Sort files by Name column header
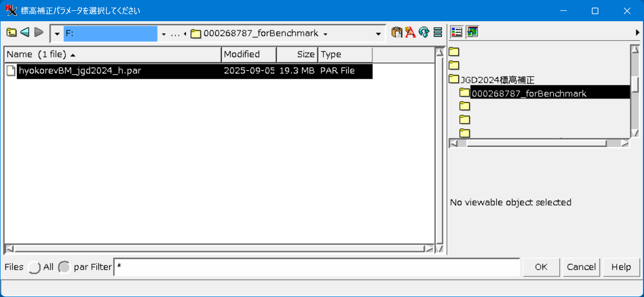Image resolution: width=644 pixels, height=297 pixels. tap(112, 54)
